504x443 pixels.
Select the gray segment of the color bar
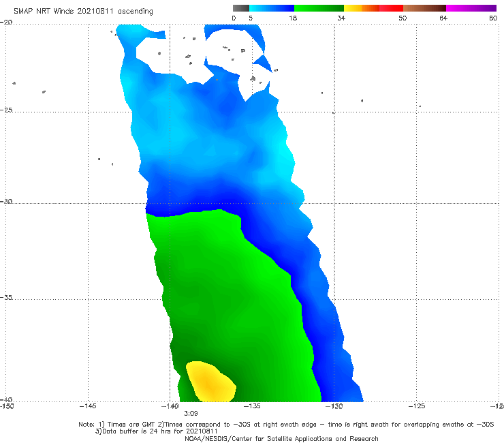point(240,8)
